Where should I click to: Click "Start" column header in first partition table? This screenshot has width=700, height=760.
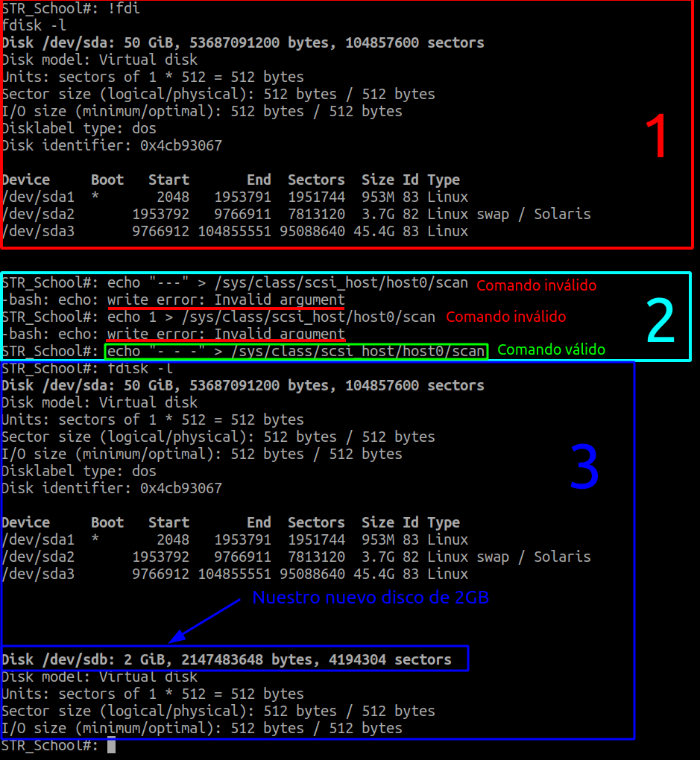coord(168,180)
